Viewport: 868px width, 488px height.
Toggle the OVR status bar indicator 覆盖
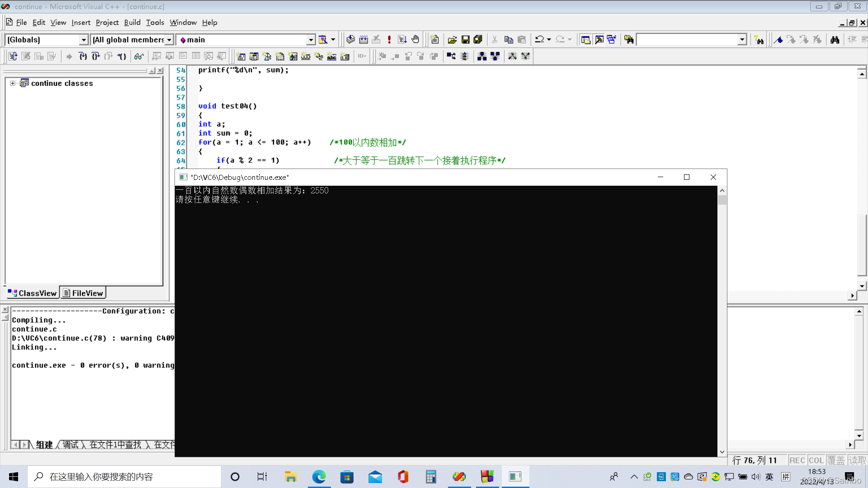pos(835,460)
